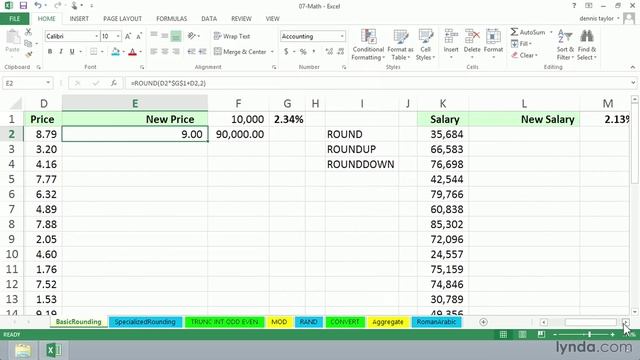Click the Paste clipboard icon

[x=13, y=38]
